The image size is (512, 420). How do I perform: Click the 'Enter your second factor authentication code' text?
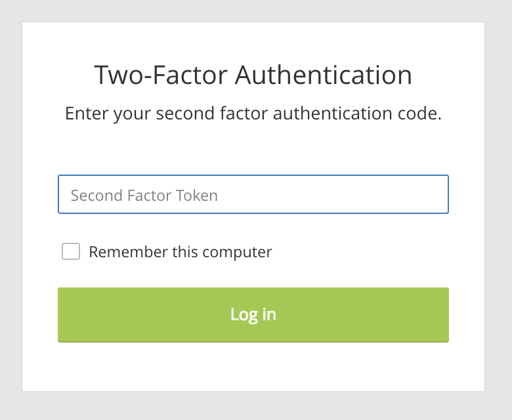point(253,114)
